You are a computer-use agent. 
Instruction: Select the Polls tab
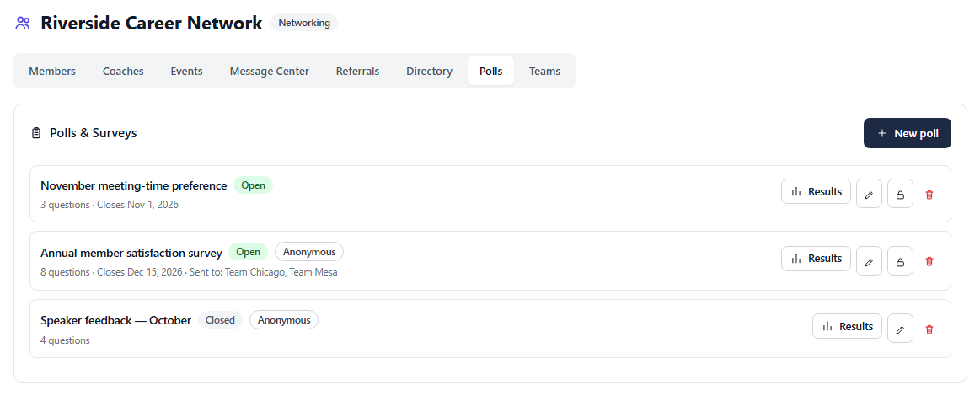[x=490, y=71]
